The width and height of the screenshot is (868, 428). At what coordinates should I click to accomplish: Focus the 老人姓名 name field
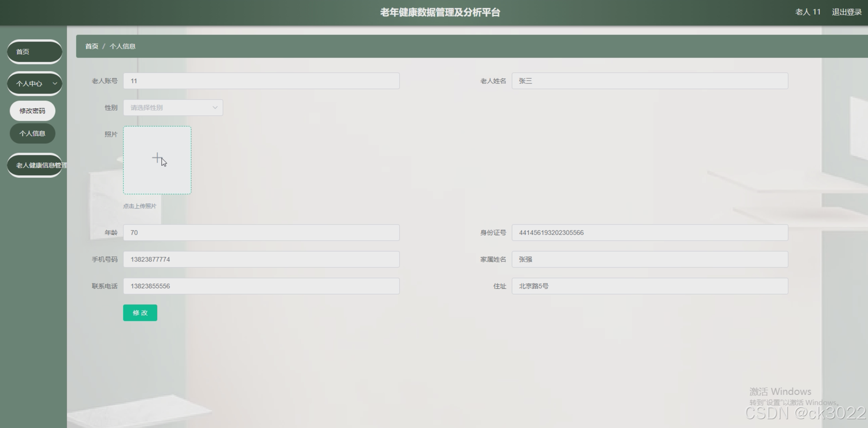649,81
